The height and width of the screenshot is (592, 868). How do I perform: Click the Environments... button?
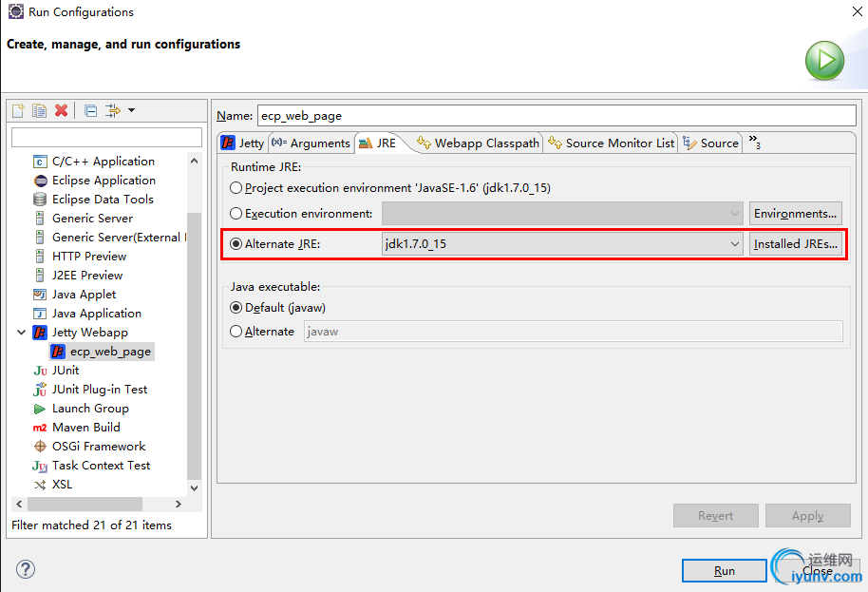(796, 213)
